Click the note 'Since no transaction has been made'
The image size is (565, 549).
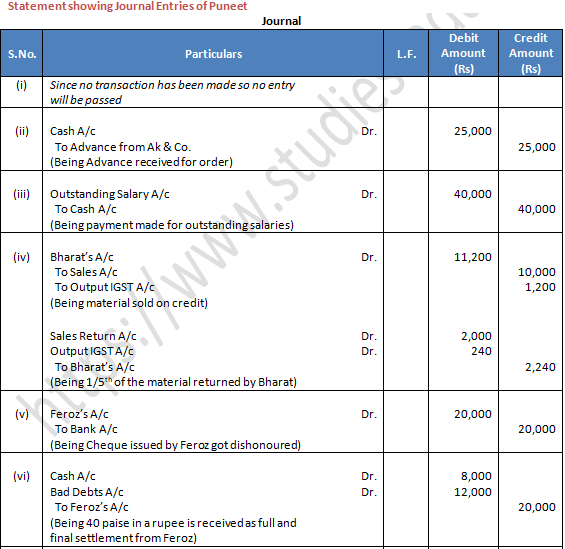tap(172, 92)
